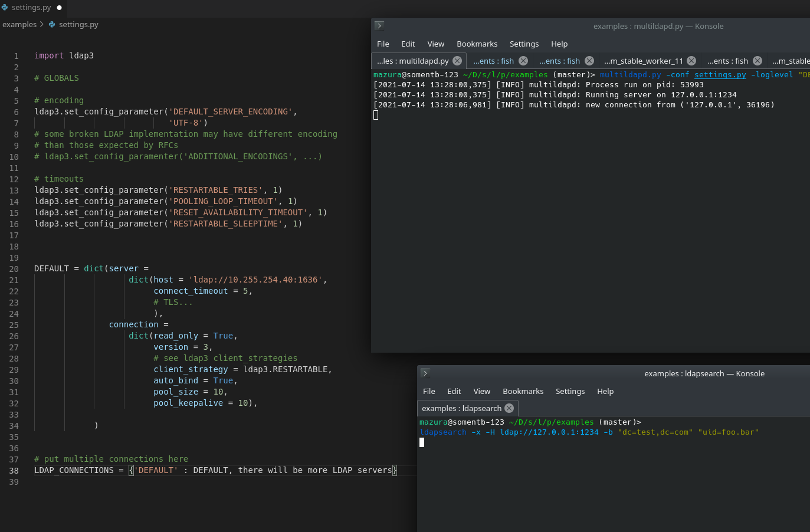Close the 'examples : ldapsearch' tab
The image size is (810, 532).
pos(509,408)
